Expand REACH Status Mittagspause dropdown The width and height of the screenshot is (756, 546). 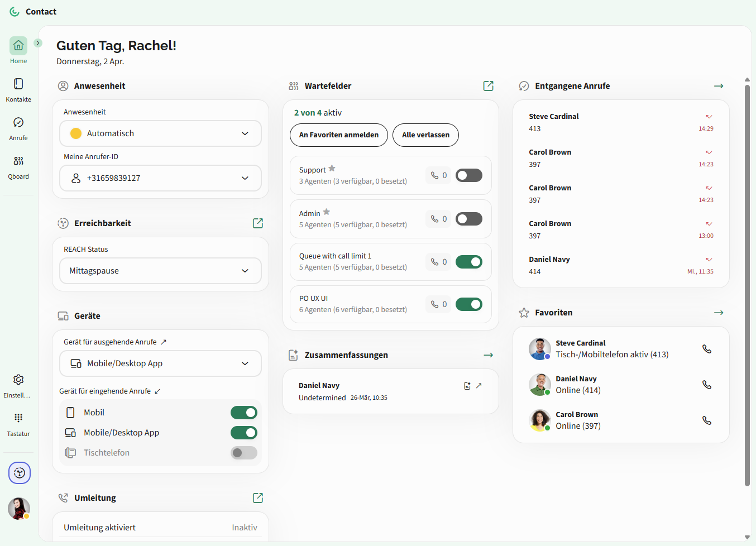click(160, 271)
